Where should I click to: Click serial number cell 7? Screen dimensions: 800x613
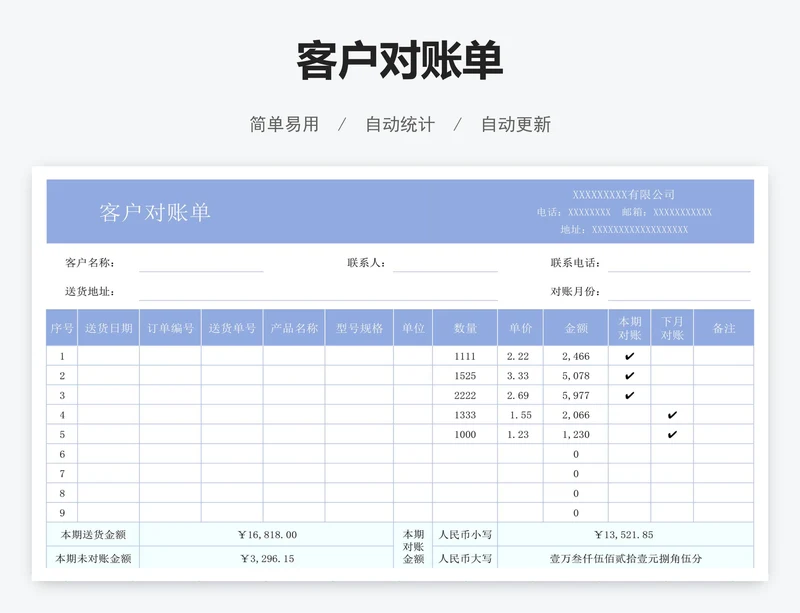(62, 474)
